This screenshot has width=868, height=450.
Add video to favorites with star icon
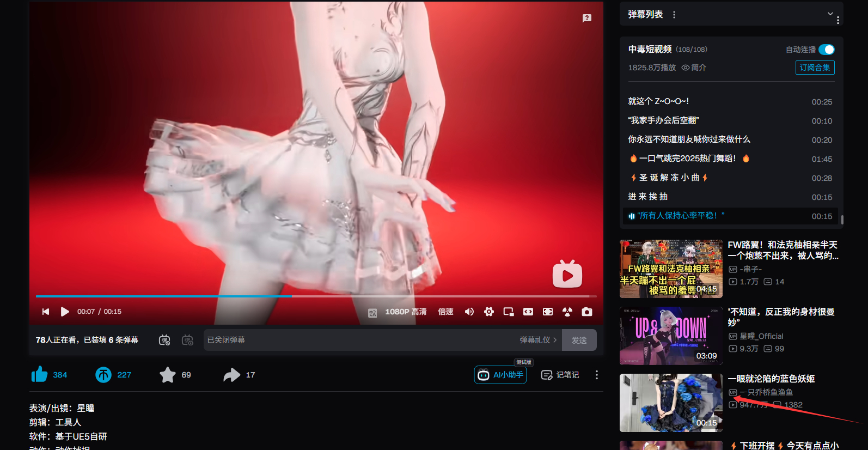[168, 375]
